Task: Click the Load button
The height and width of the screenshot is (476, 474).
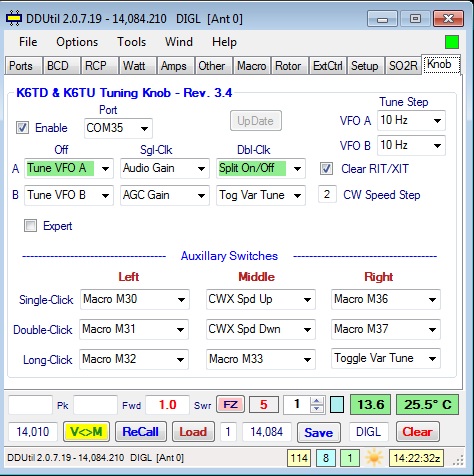Action: point(193,432)
